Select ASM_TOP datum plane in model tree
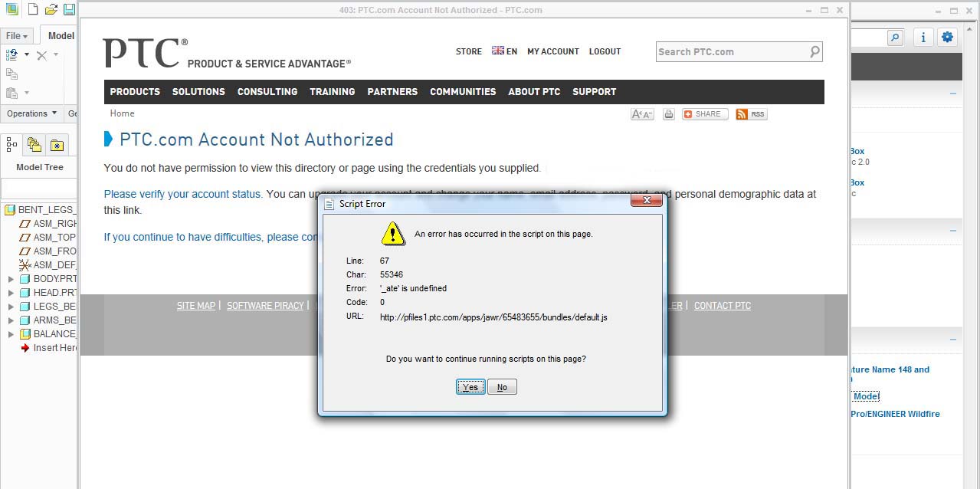The image size is (980, 489). point(48,237)
